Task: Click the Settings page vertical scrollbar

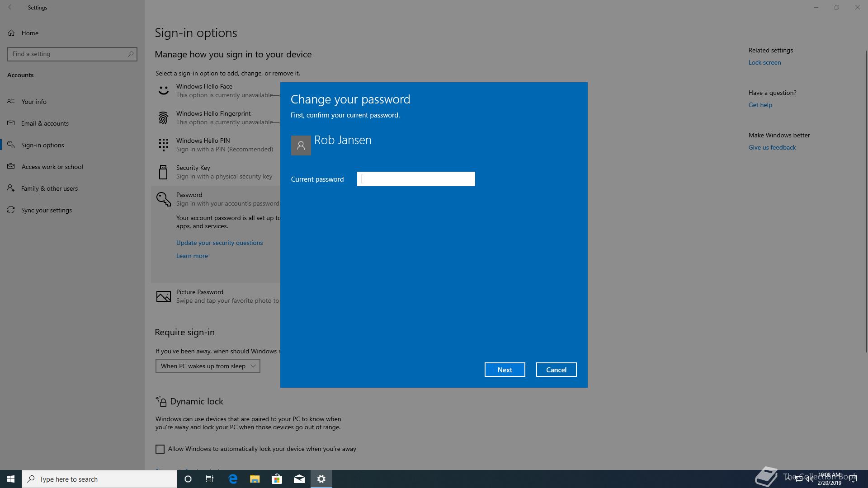Action: [x=866, y=201]
